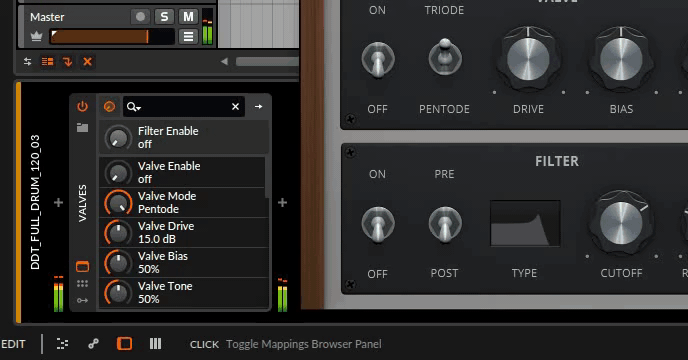Adjust the Filter Enable knob
This screenshot has height=360, width=688.
click(118, 138)
